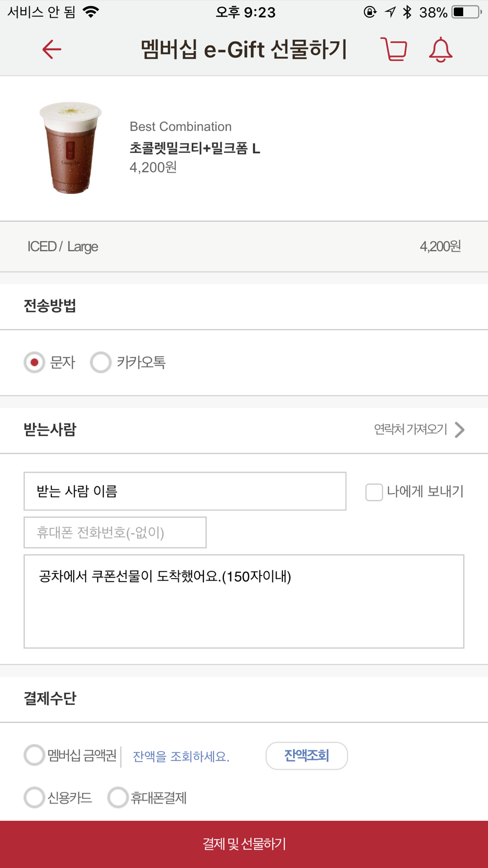488x868 pixels.
Task: Choose 휴대폰결제 payment method
Action: pyautogui.click(x=118, y=798)
